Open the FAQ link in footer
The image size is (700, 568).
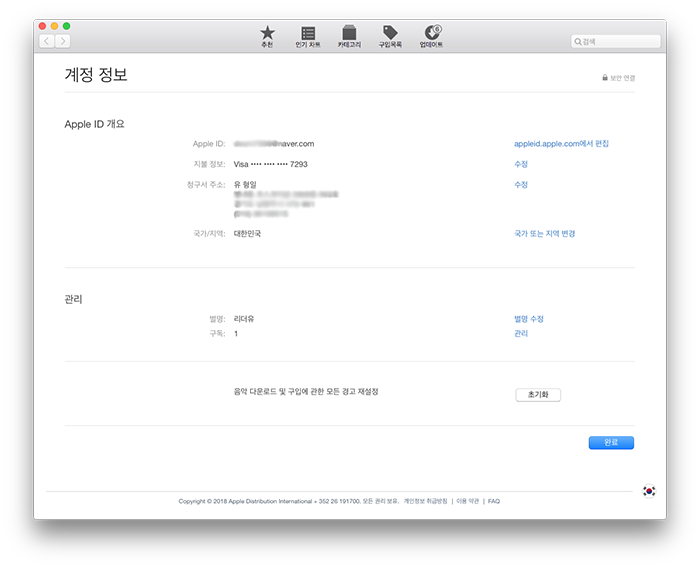[494, 501]
